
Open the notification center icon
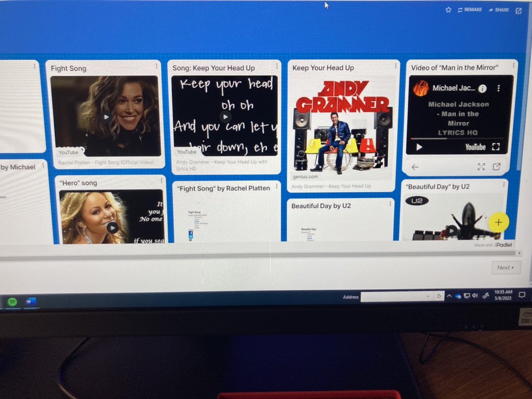pos(522,295)
